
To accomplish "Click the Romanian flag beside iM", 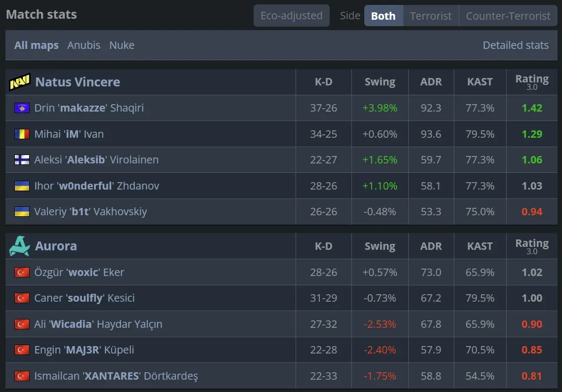I will (x=22, y=134).
